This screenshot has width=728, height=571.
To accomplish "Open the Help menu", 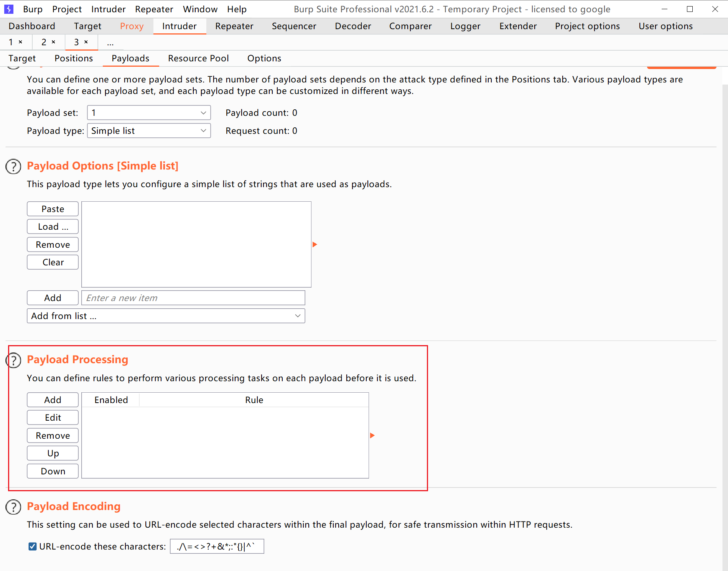I will pos(237,9).
